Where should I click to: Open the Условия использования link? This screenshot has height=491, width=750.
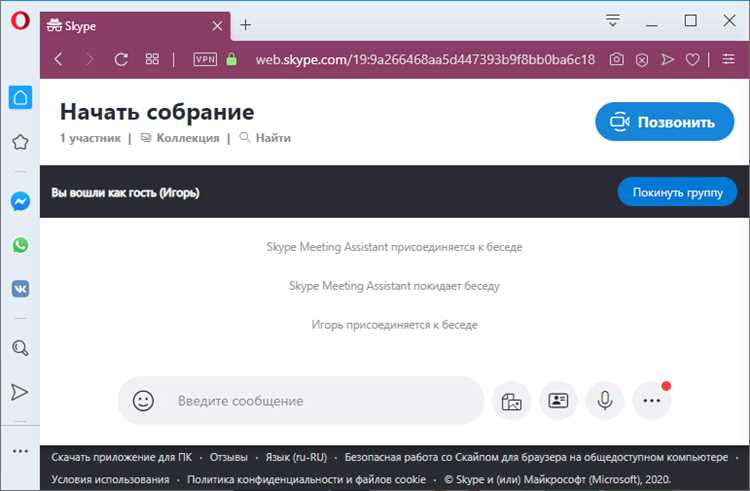pyautogui.click(x=110, y=479)
